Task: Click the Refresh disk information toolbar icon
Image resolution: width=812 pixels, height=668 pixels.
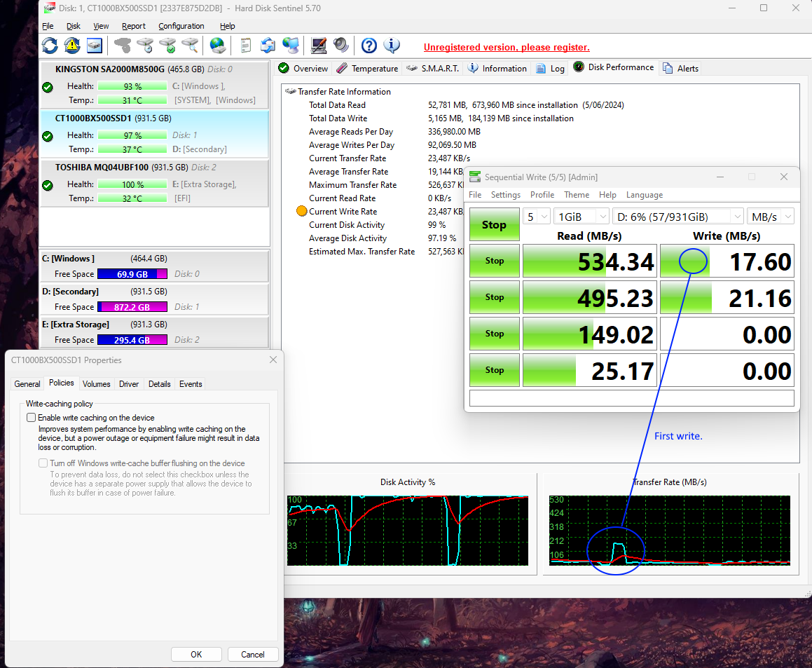Action: [x=50, y=46]
